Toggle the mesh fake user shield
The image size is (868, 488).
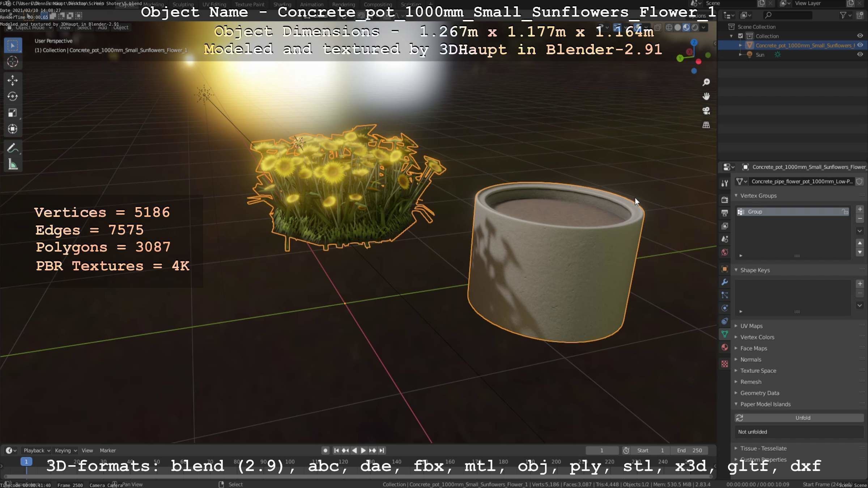tap(860, 181)
